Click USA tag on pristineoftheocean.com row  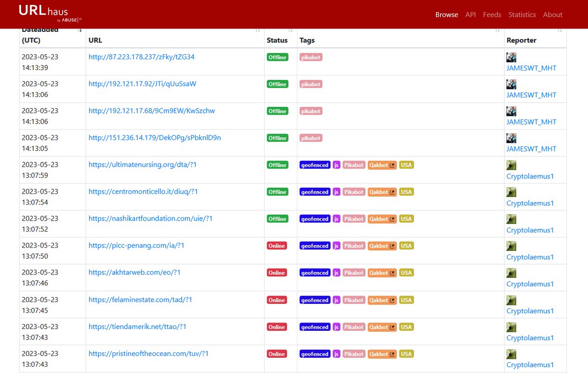click(407, 354)
